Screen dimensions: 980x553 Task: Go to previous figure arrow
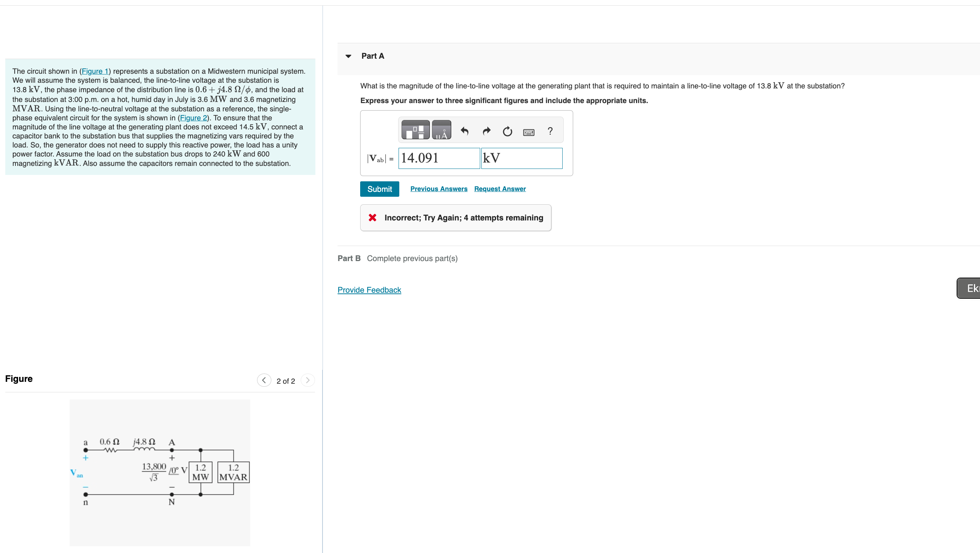[x=264, y=380]
